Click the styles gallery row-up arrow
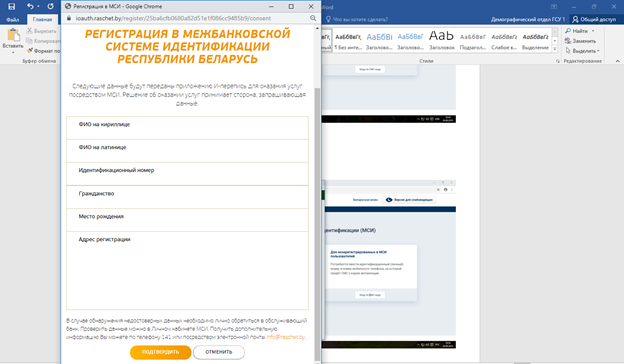 point(555,33)
